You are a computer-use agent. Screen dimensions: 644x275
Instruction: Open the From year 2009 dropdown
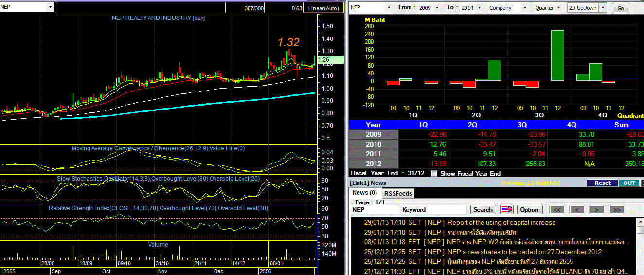click(x=436, y=8)
